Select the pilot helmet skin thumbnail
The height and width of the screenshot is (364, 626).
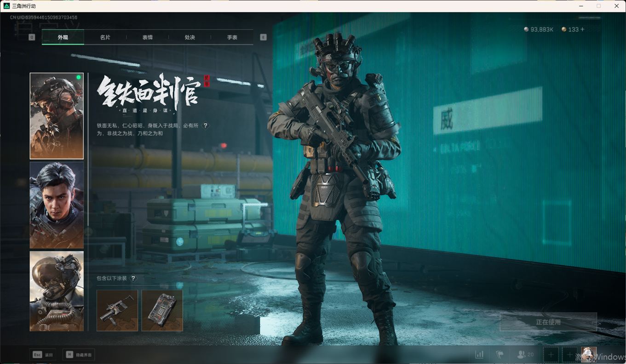point(57,291)
